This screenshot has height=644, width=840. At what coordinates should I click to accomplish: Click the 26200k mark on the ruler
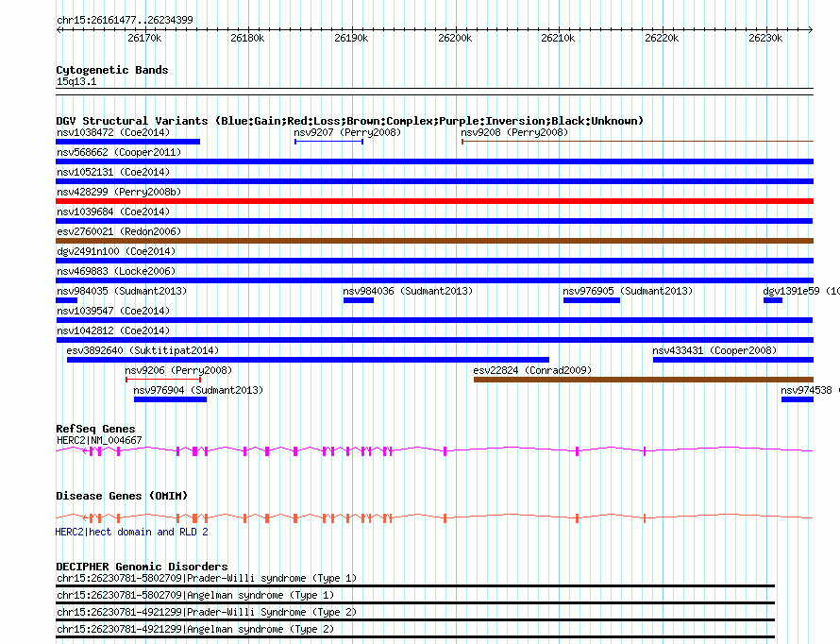pos(454,39)
